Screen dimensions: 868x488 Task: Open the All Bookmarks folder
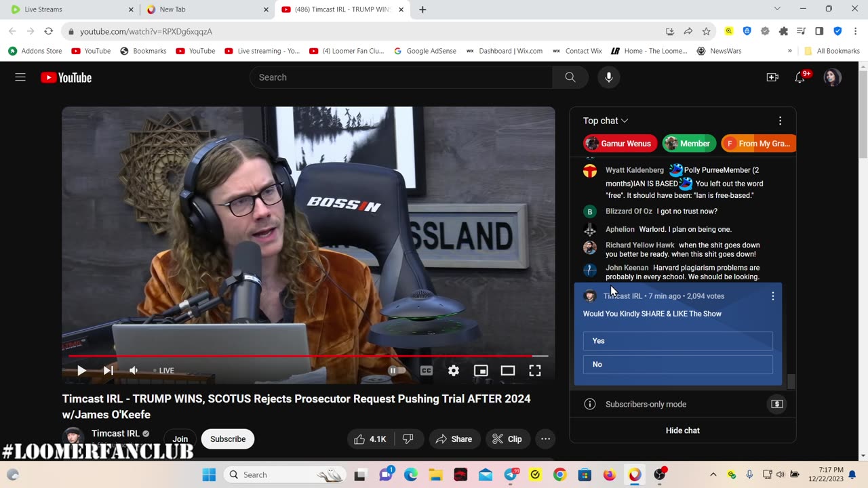click(x=832, y=51)
